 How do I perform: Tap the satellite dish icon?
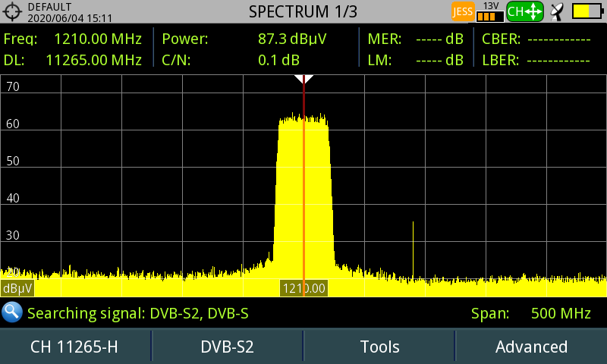[x=557, y=11]
